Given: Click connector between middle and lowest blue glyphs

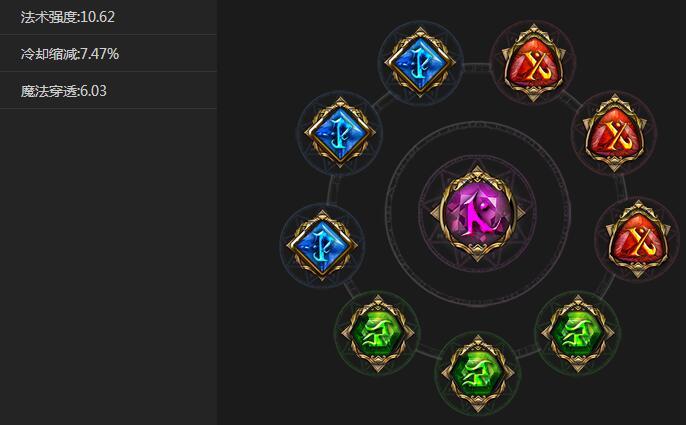Looking at the screenshot, I should tap(332, 189).
